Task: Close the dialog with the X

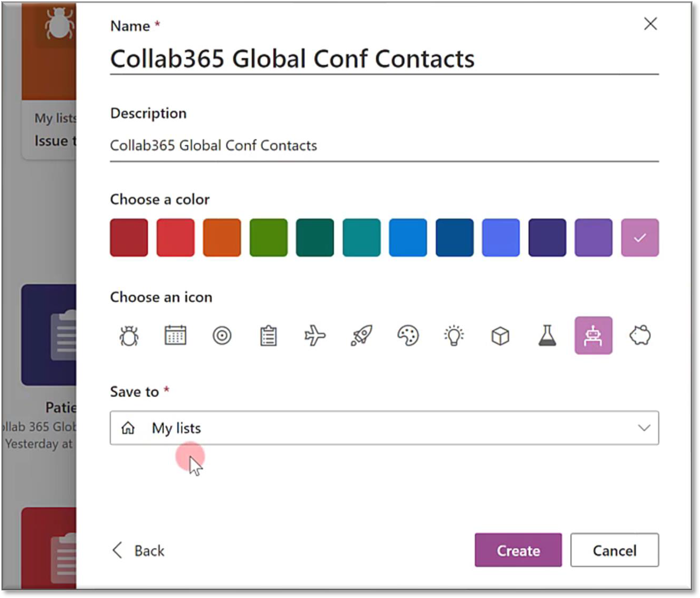Action: (x=650, y=24)
